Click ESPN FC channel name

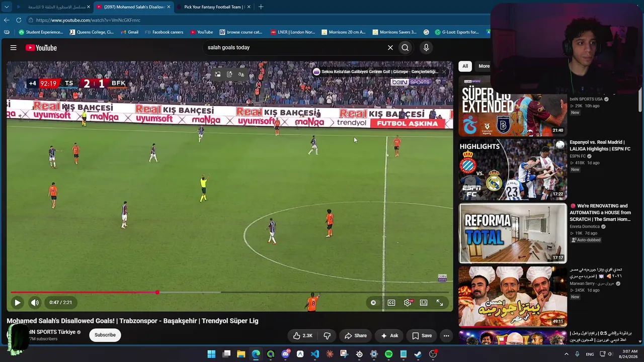tap(578, 156)
